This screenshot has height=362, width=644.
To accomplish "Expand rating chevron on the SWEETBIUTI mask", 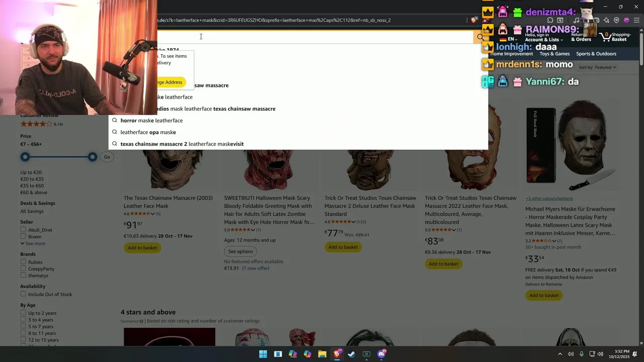I will [x=253, y=230].
